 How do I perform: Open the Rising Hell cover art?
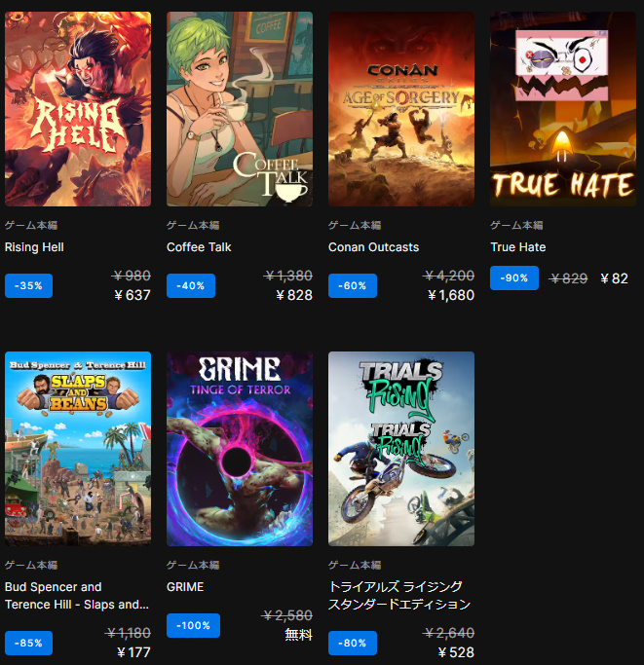(78, 109)
